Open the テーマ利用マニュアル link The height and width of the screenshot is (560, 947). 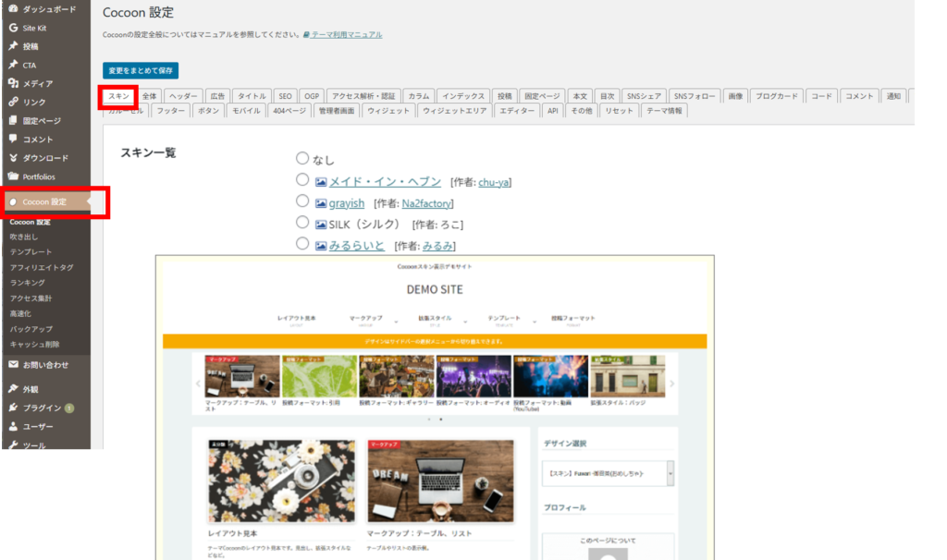point(342,34)
